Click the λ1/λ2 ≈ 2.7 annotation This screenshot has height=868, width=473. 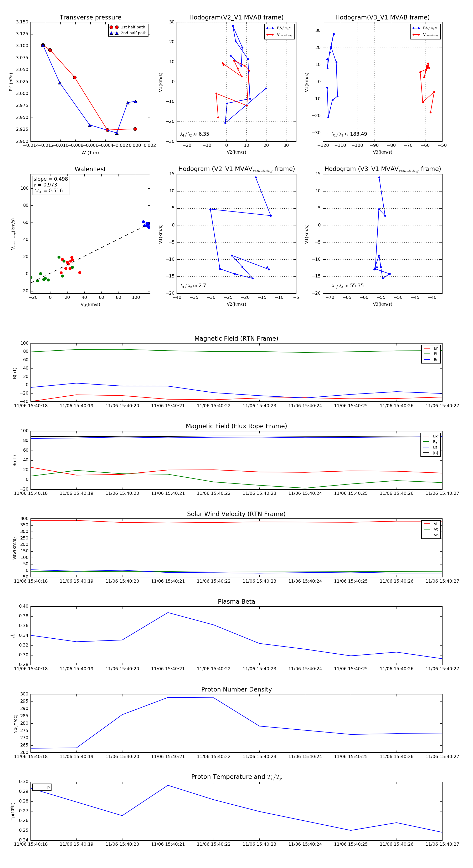point(193,286)
